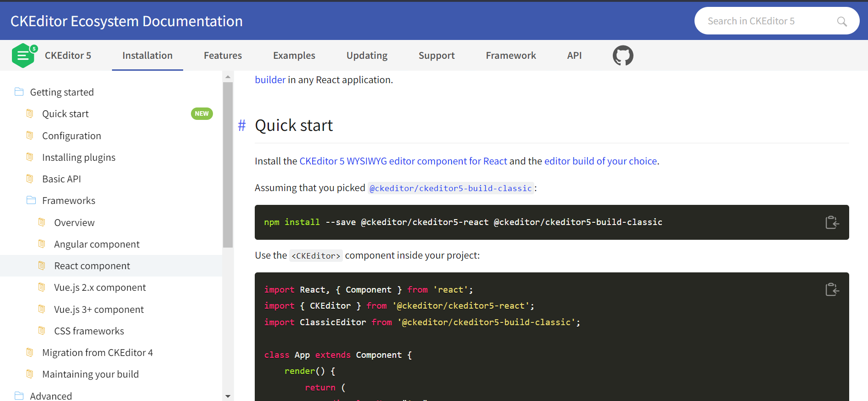The height and width of the screenshot is (401, 868).
Task: Switch to the Framework tab
Action: point(511,56)
